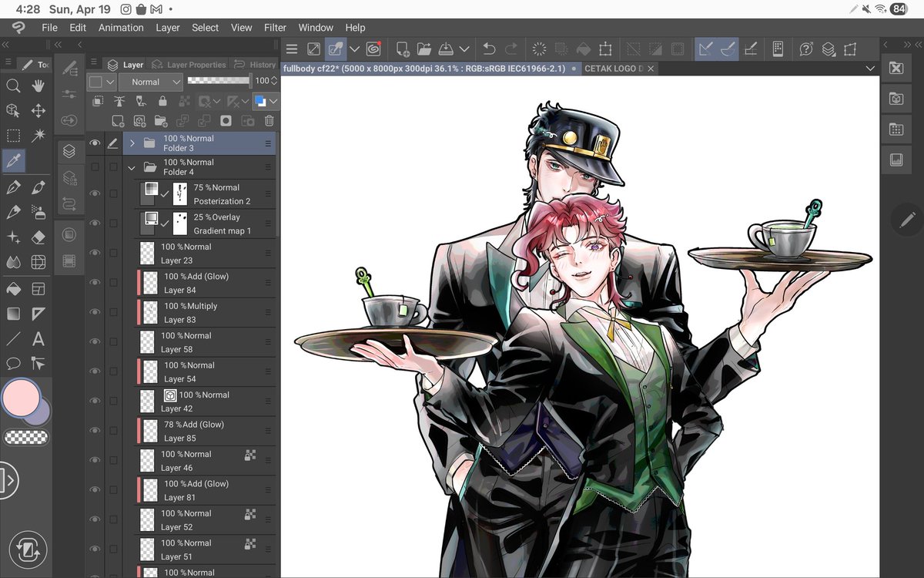
Task: Create a new layer folder
Action: [x=161, y=121]
